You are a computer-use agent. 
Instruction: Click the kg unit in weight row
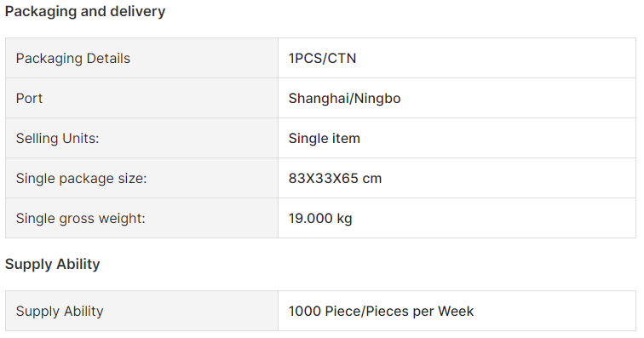click(x=345, y=219)
